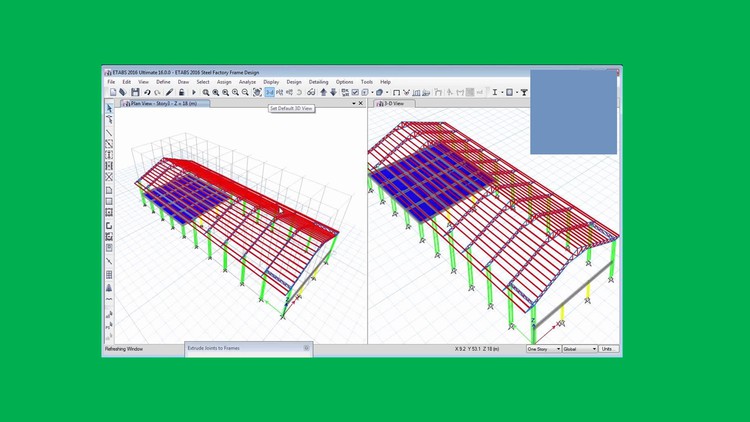Open the Draw menu
The image size is (750, 422).
[x=183, y=82]
